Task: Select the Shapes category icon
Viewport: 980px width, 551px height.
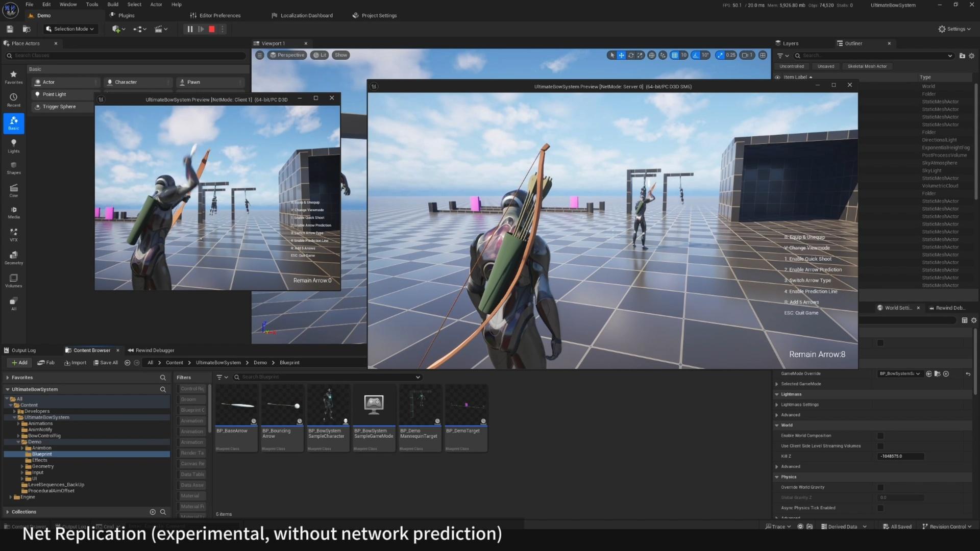Action: pos(14,167)
